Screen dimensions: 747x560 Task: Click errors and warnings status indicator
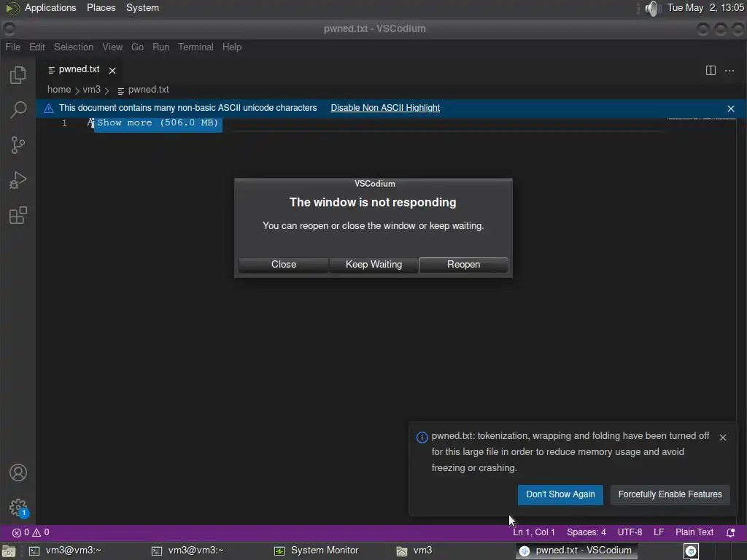tap(31, 532)
